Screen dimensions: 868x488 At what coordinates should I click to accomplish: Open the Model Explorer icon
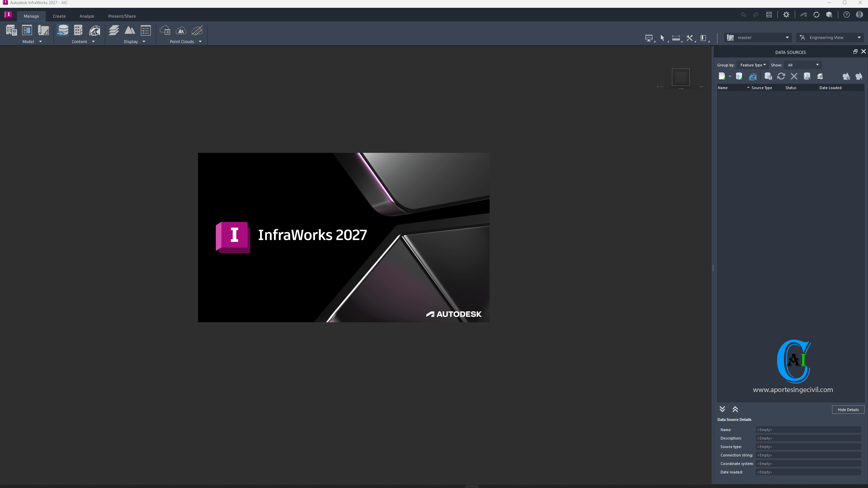(27, 30)
